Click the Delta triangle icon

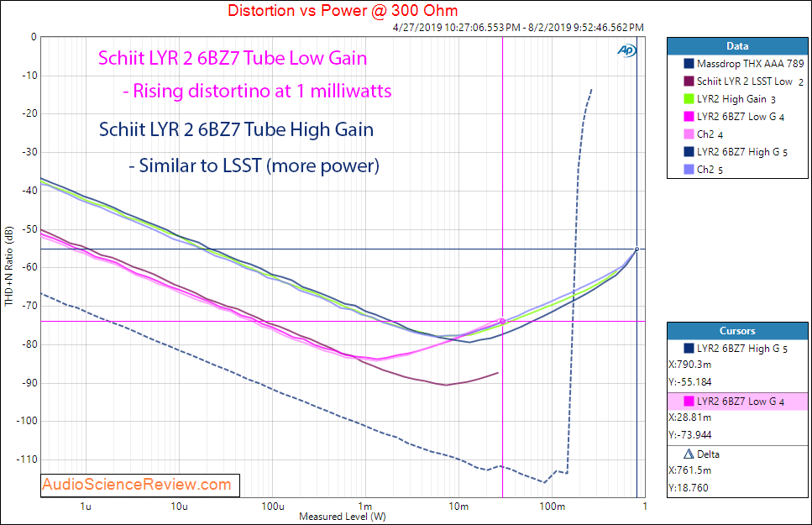[689, 454]
